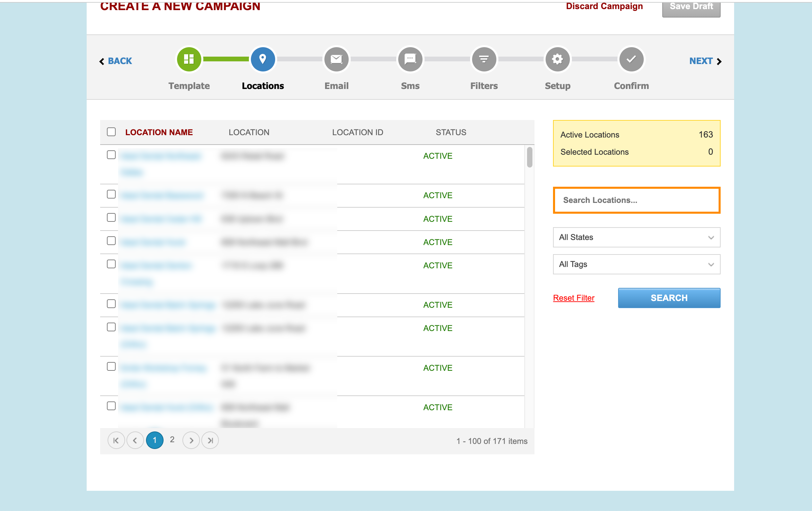Go to page 2 of locations
Viewport: 812px width, 511px height.
click(172, 440)
